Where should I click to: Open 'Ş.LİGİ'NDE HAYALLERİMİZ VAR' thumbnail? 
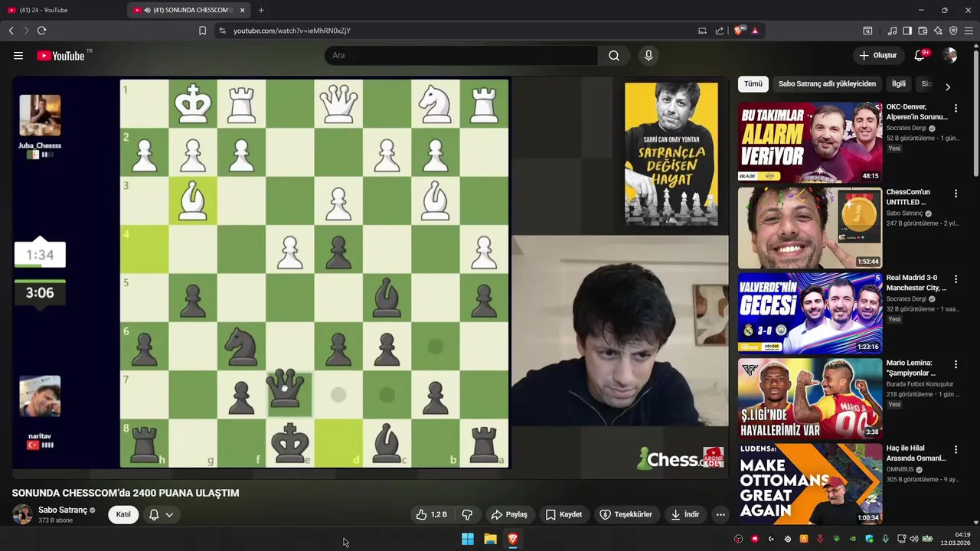pos(810,398)
